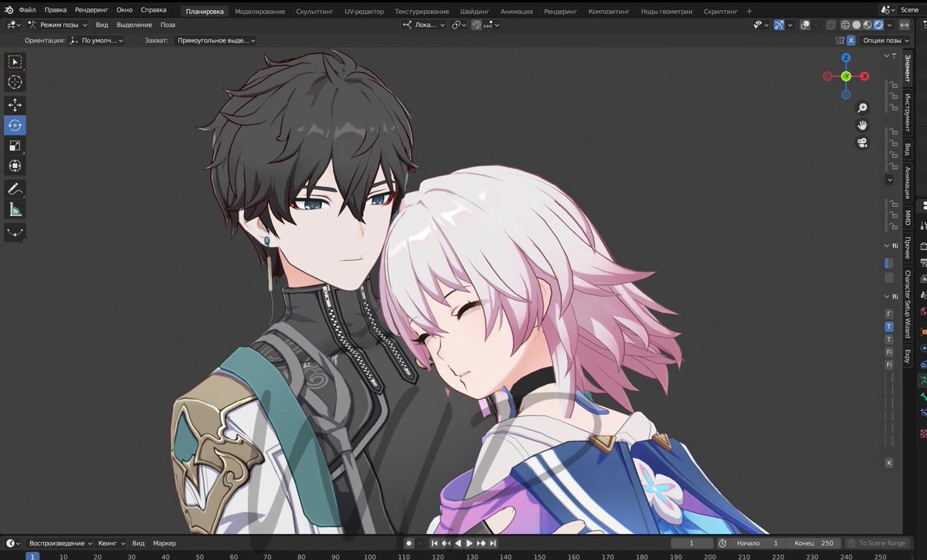This screenshot has width=927, height=560.
Task: Switch to the Скульптинг workspace tab
Action: coord(315,12)
